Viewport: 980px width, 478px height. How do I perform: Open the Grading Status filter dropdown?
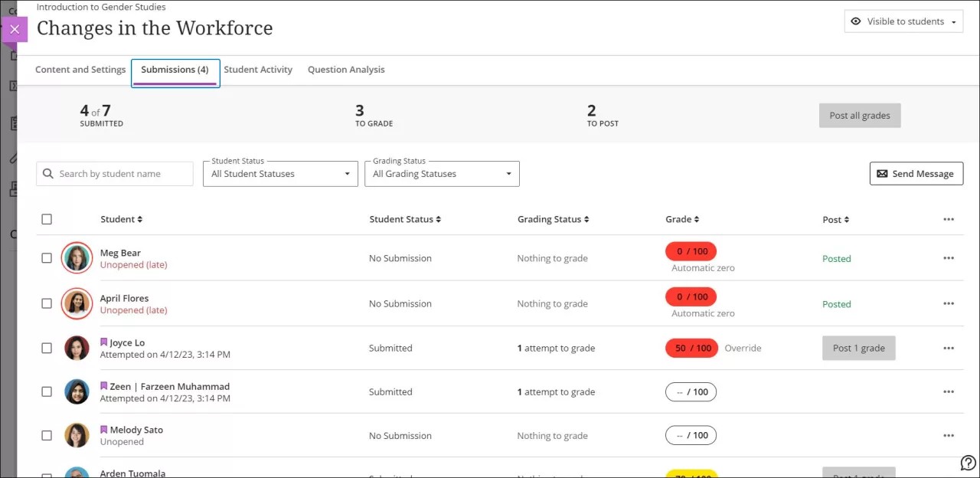(x=442, y=174)
